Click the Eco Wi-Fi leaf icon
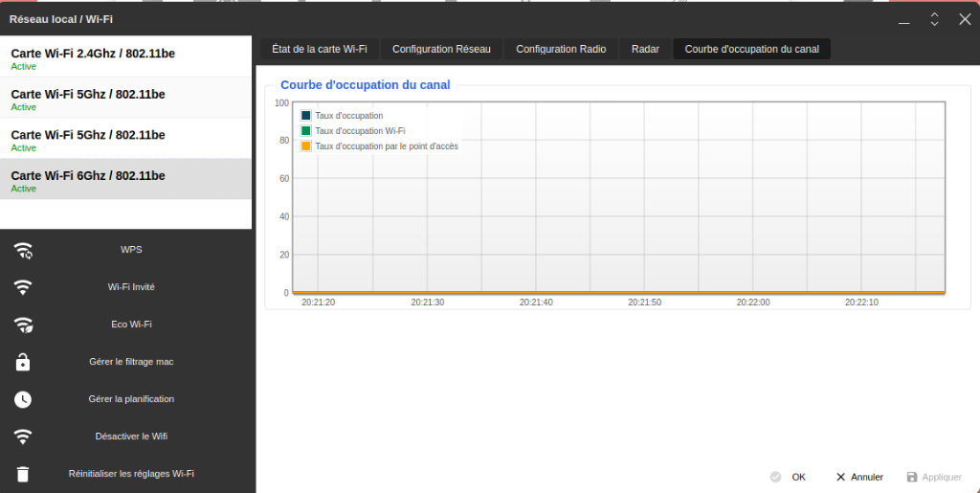 [x=23, y=325]
